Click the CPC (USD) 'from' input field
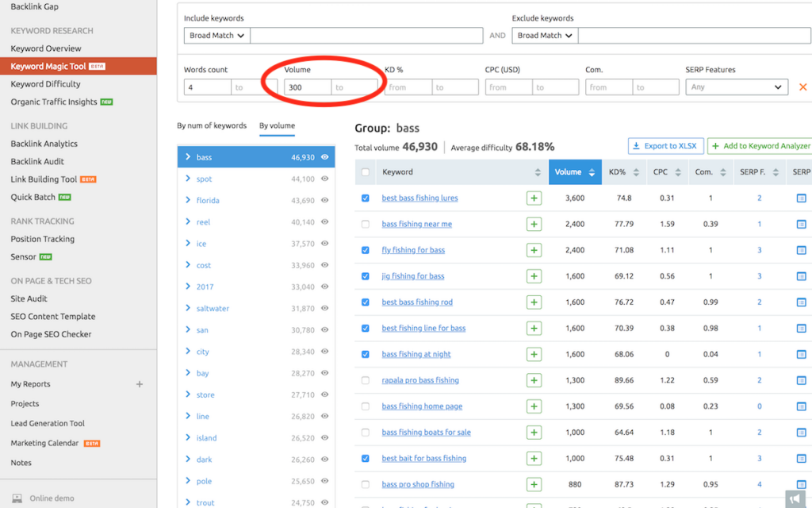812x508 pixels. pos(508,87)
